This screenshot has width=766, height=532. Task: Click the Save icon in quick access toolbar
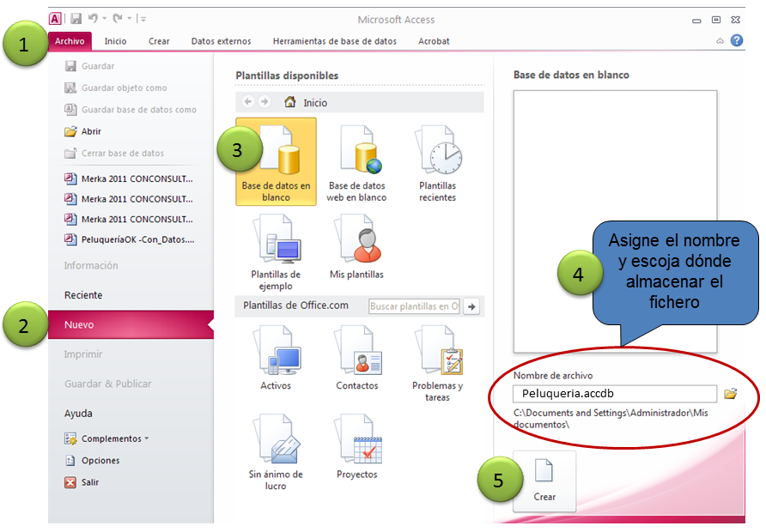tap(76, 19)
